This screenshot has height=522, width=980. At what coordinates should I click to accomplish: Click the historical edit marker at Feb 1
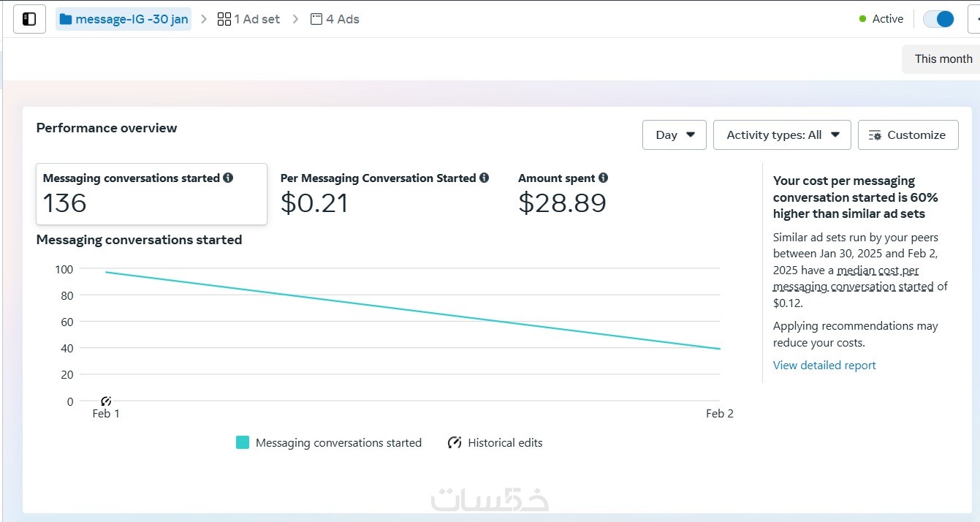pyautogui.click(x=106, y=401)
